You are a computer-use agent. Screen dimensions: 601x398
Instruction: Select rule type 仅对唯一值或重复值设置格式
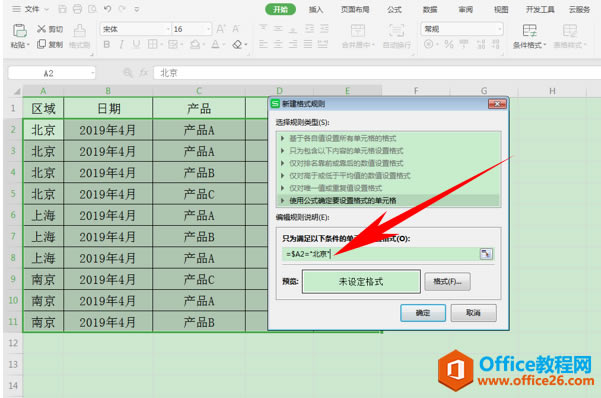(x=335, y=188)
